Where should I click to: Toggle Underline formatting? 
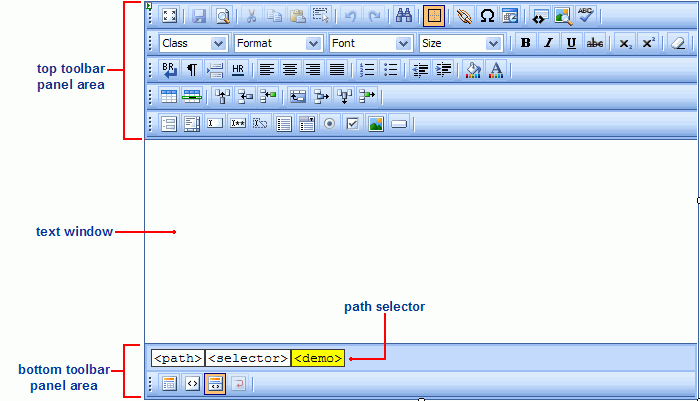click(x=571, y=43)
